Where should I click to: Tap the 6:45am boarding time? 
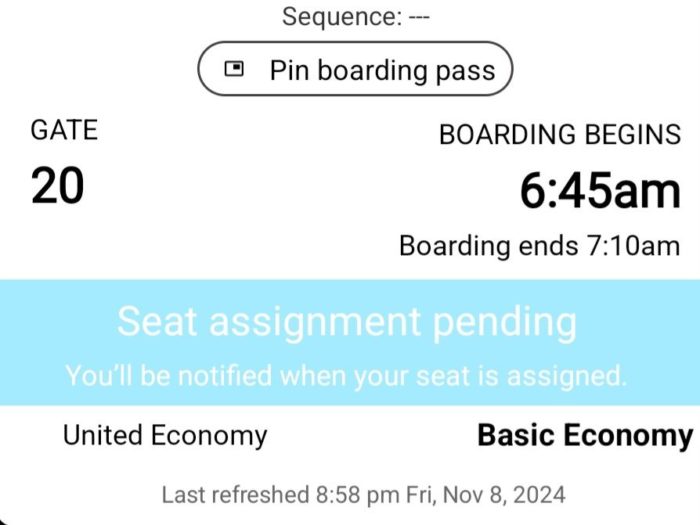pos(600,191)
